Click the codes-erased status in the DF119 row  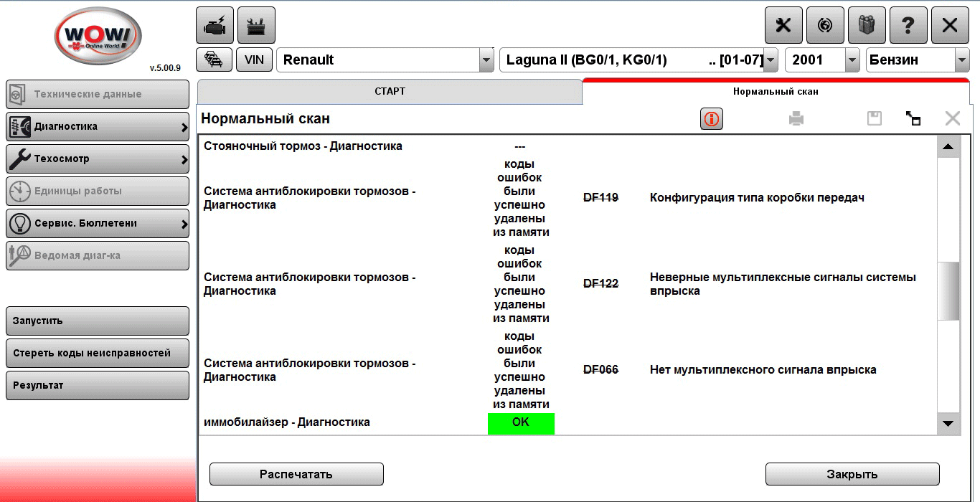pos(521,198)
